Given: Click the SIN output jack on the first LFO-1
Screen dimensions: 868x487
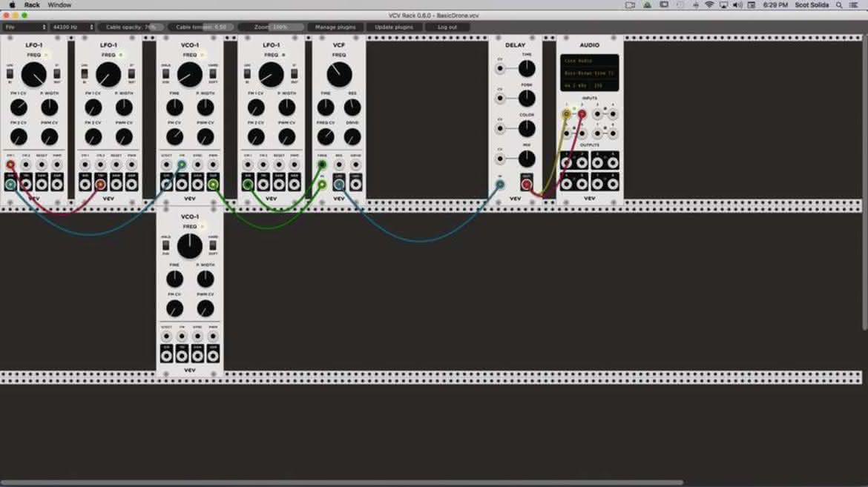Looking at the screenshot, I should point(10,185).
